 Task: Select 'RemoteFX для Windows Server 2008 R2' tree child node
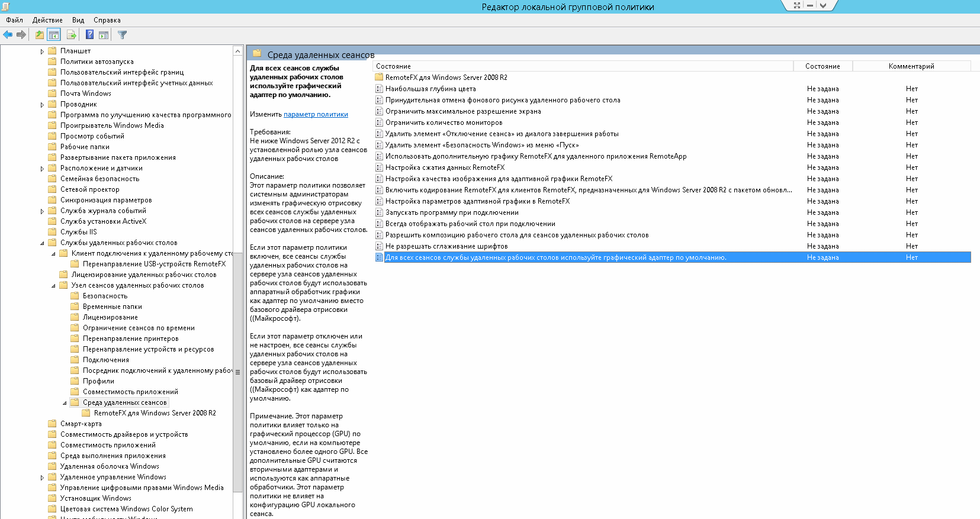pyautogui.click(x=155, y=413)
